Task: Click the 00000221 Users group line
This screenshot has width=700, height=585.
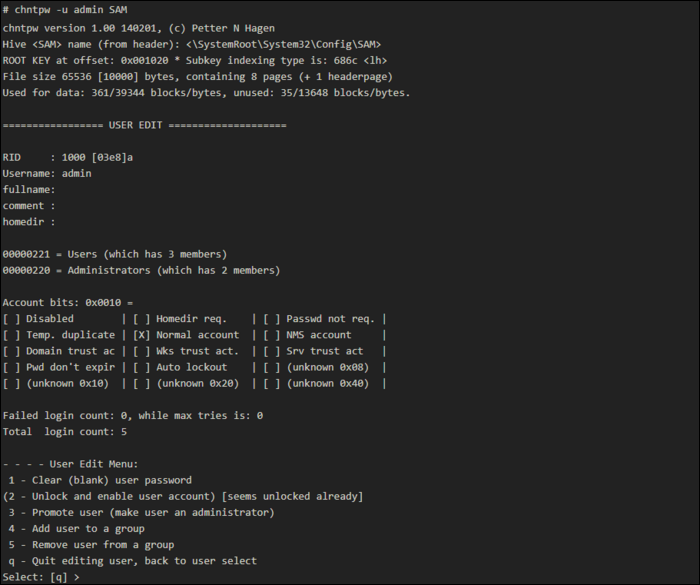Action: click(115, 254)
